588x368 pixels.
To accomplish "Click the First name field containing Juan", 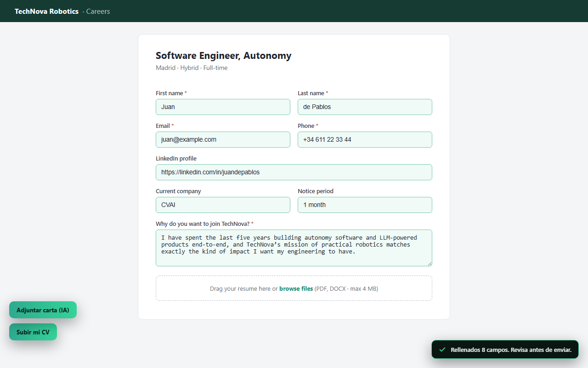I will tap(223, 107).
